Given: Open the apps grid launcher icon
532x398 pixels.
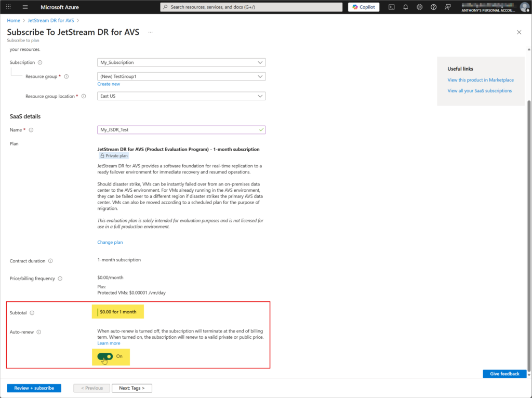Looking at the screenshot, I should tap(8, 7).
